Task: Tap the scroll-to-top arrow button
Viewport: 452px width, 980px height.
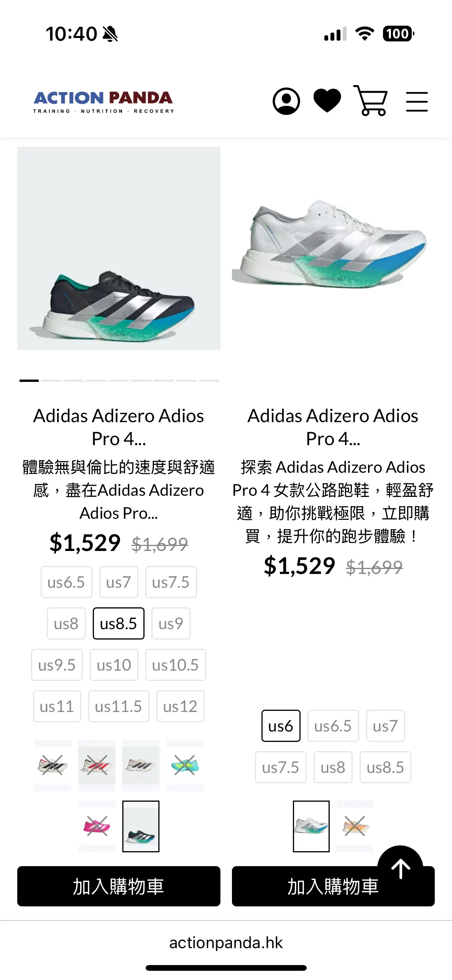Action: click(400, 868)
